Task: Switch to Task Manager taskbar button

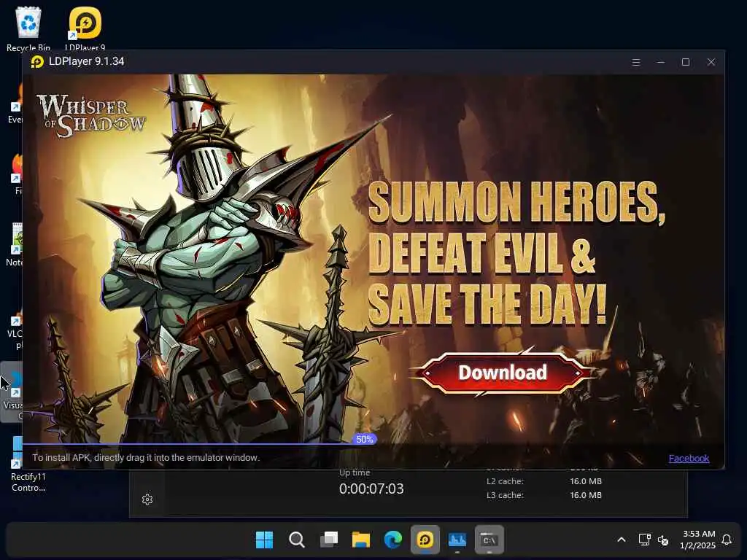Action: [457, 540]
